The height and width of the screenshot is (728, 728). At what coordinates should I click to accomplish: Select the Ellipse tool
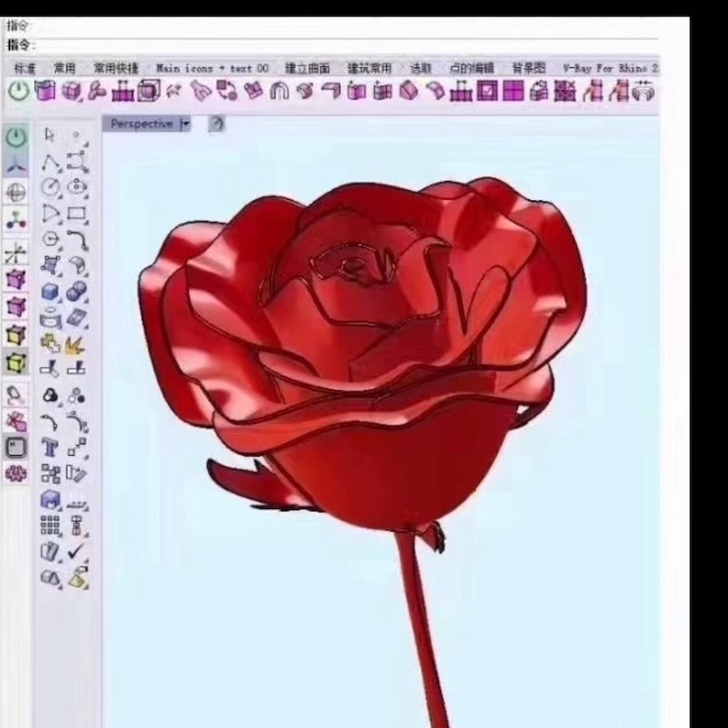point(77,187)
